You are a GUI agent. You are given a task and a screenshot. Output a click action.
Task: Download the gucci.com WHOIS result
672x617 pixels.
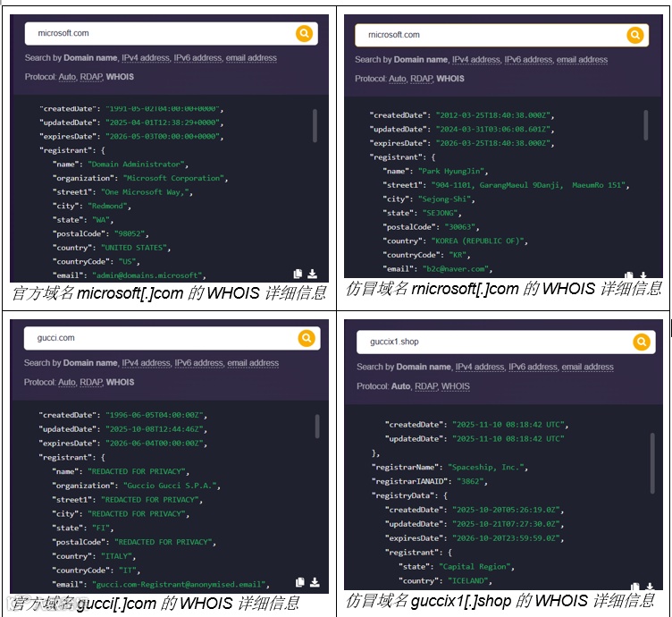[315, 582]
